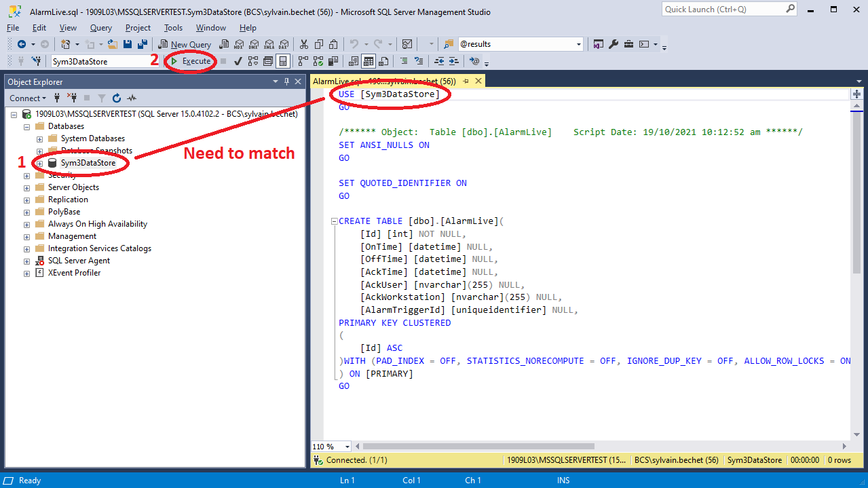
Task: Pin the Object Explorer panel with the auto-hide pushpin
Action: pos(286,81)
